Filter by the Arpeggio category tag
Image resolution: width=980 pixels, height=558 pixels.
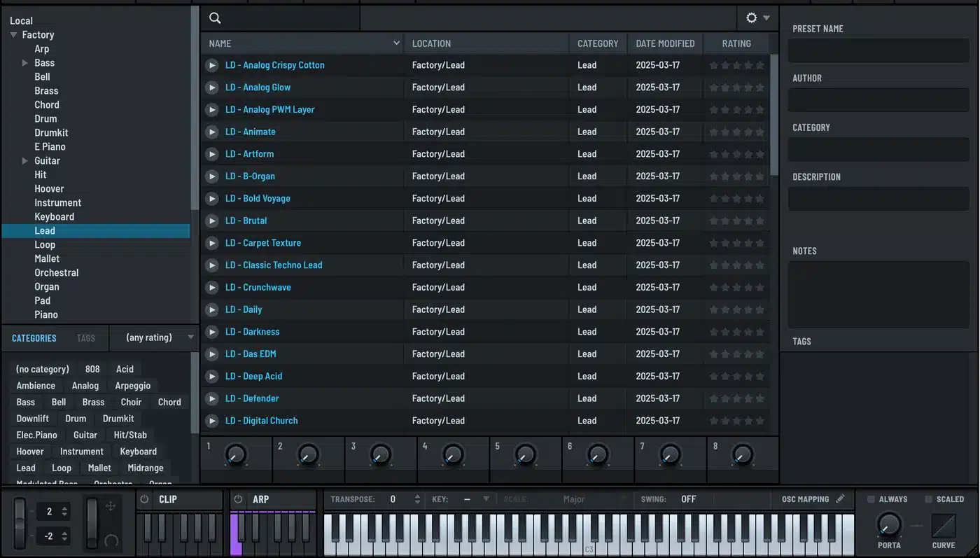[x=133, y=386]
